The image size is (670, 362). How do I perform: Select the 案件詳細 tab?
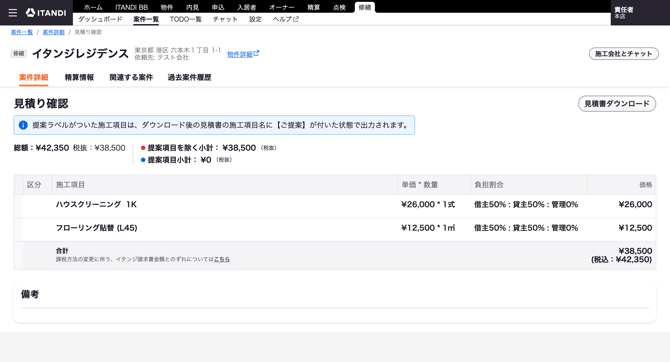[33, 77]
